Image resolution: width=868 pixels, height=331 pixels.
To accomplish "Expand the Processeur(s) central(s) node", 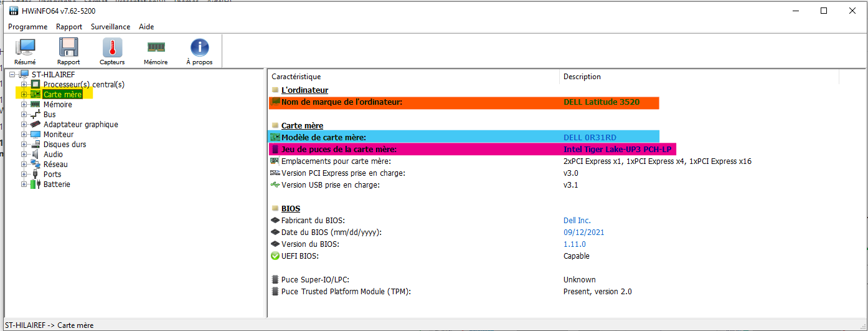I will (24, 85).
